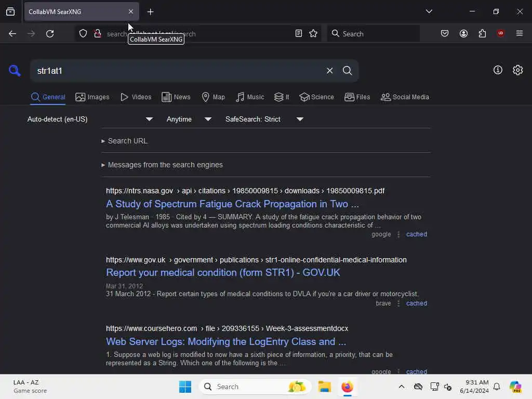Bookmark this page with the star

click(x=313, y=33)
